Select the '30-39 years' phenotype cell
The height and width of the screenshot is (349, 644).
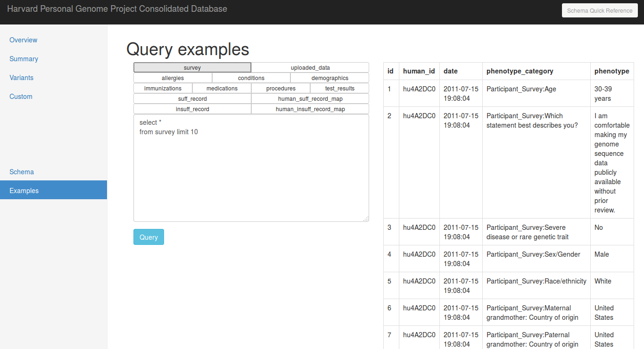pyautogui.click(x=612, y=93)
